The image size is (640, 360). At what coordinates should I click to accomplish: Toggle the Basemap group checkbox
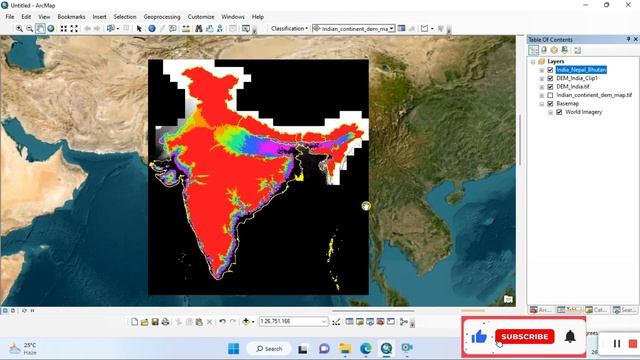coord(550,104)
